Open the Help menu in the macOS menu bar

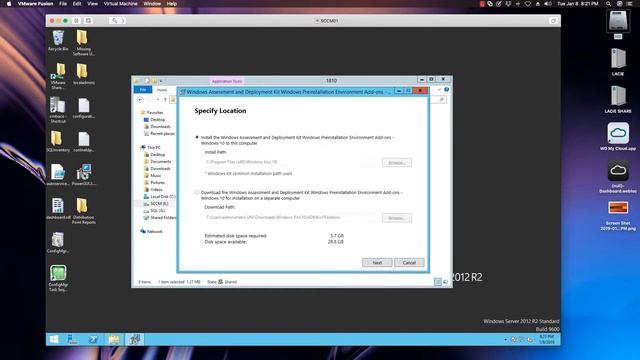[171, 4]
